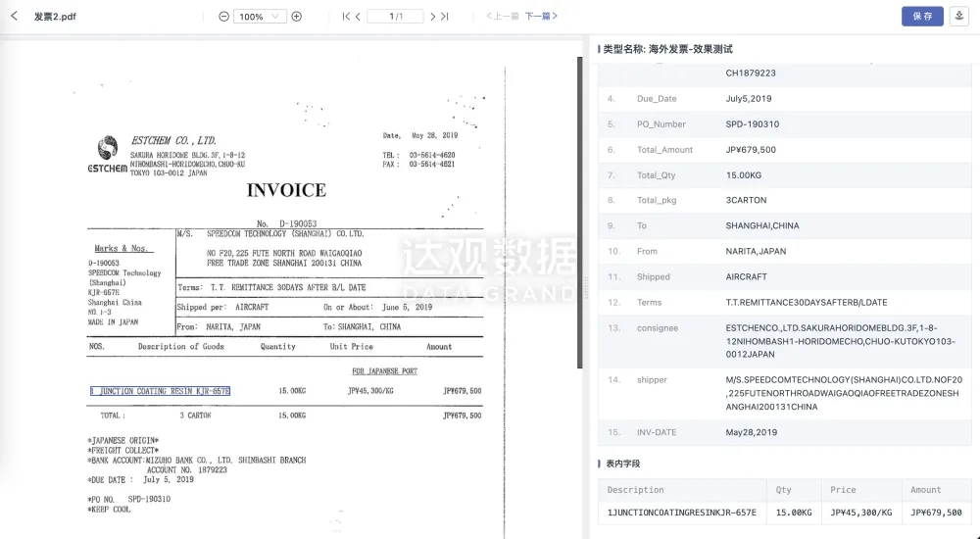Jump to the first page
Image resolution: width=980 pixels, height=539 pixels.
pyautogui.click(x=346, y=17)
